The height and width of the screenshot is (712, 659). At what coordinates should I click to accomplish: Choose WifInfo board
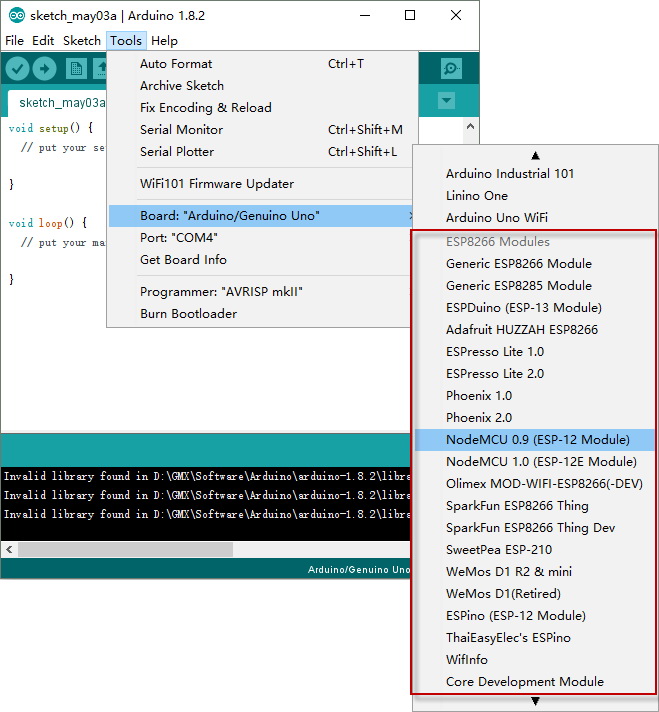535,660
